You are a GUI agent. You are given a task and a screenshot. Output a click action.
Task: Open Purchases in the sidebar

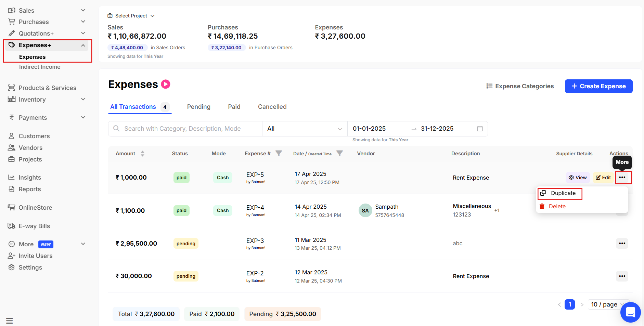34,22
